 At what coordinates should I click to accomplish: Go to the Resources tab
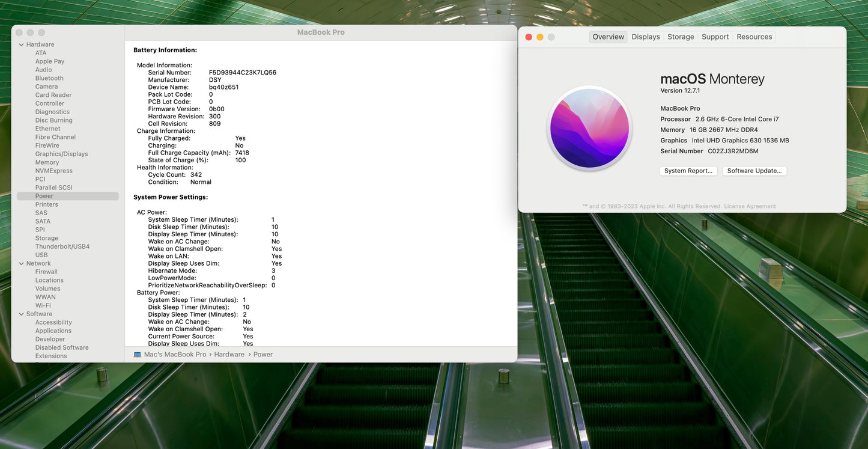coord(754,37)
